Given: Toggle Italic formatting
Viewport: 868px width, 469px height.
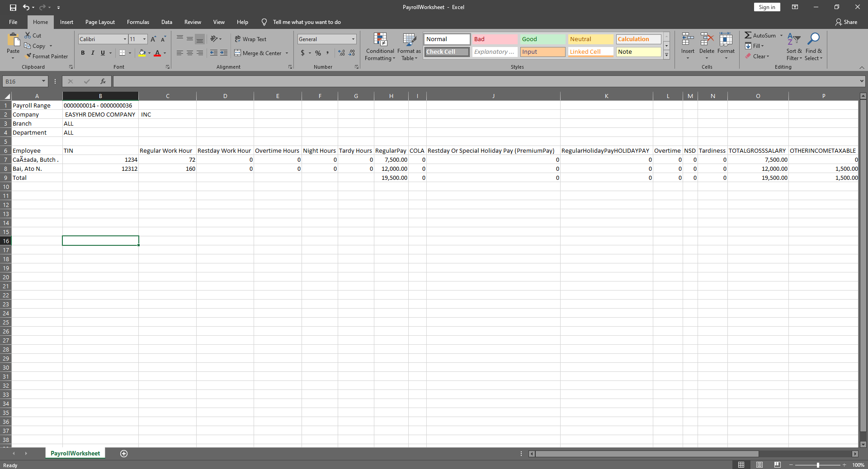Looking at the screenshot, I should (x=93, y=53).
